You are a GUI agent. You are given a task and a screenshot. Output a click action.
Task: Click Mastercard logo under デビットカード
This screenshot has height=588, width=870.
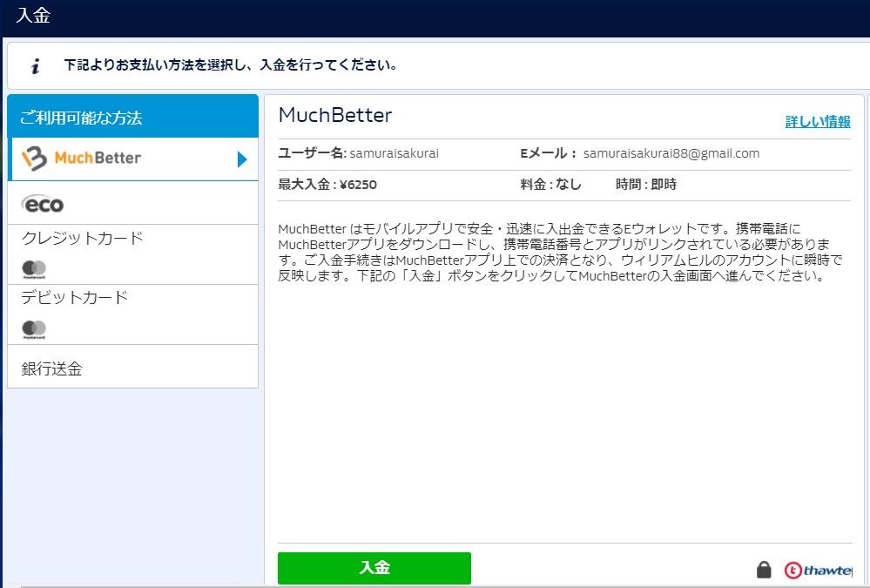[34, 329]
